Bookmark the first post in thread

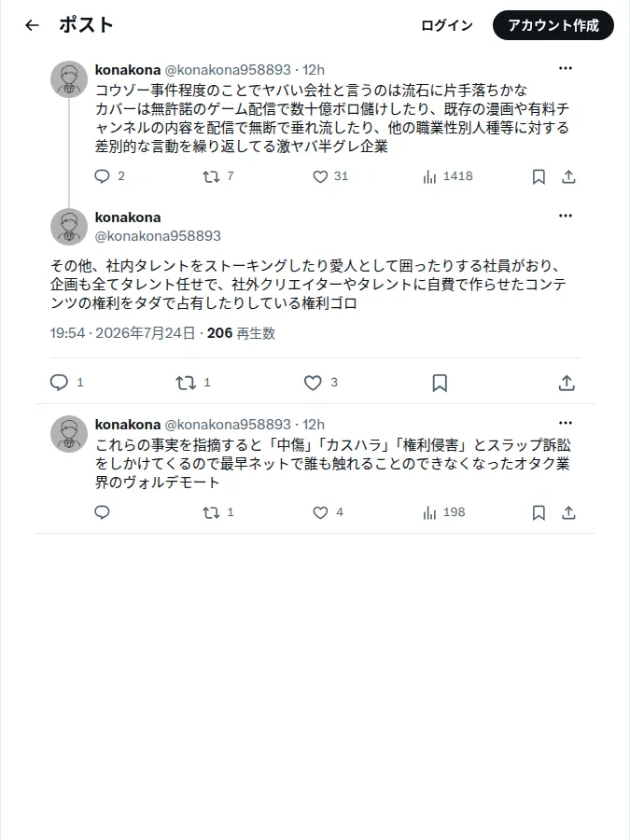(x=539, y=176)
